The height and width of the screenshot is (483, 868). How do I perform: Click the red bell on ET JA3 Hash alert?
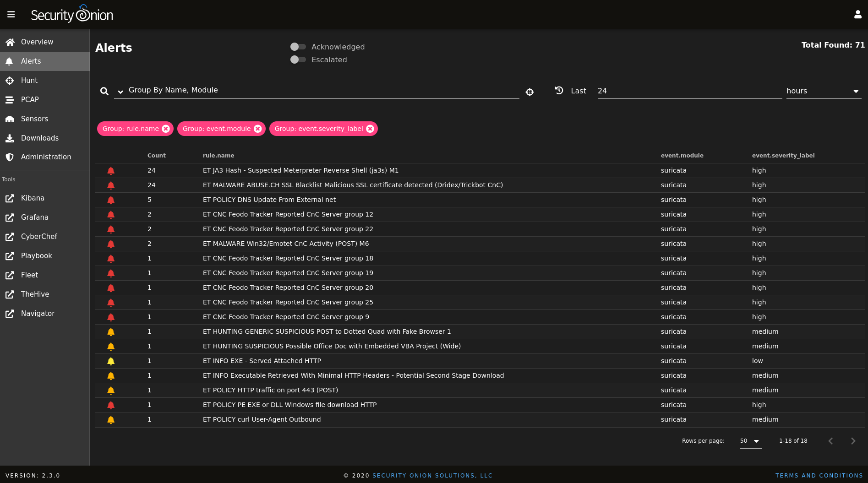(x=110, y=170)
